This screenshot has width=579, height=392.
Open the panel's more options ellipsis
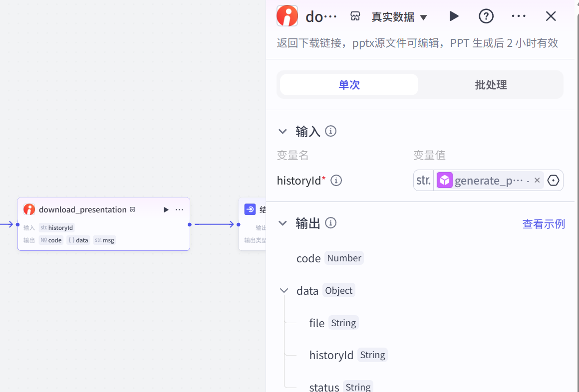(x=519, y=16)
